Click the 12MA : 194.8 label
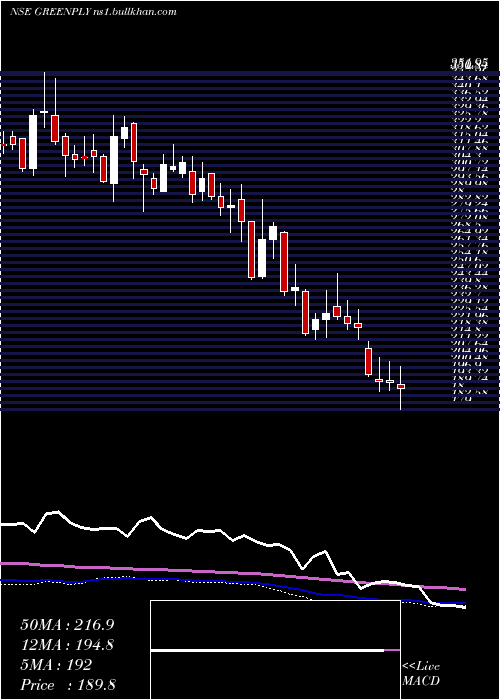Viewport: 500px width, 700px height. point(67,645)
